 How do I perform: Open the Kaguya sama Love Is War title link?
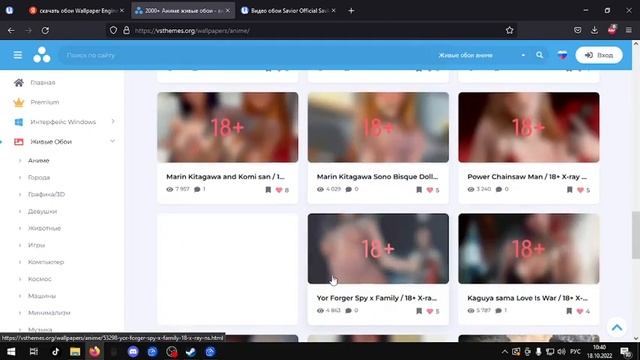coord(527,298)
